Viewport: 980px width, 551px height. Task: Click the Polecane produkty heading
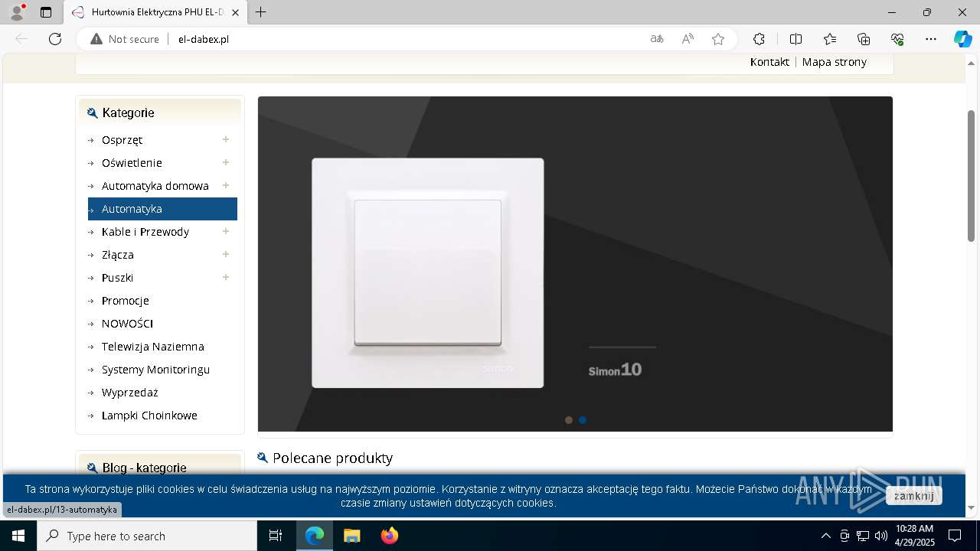click(332, 458)
